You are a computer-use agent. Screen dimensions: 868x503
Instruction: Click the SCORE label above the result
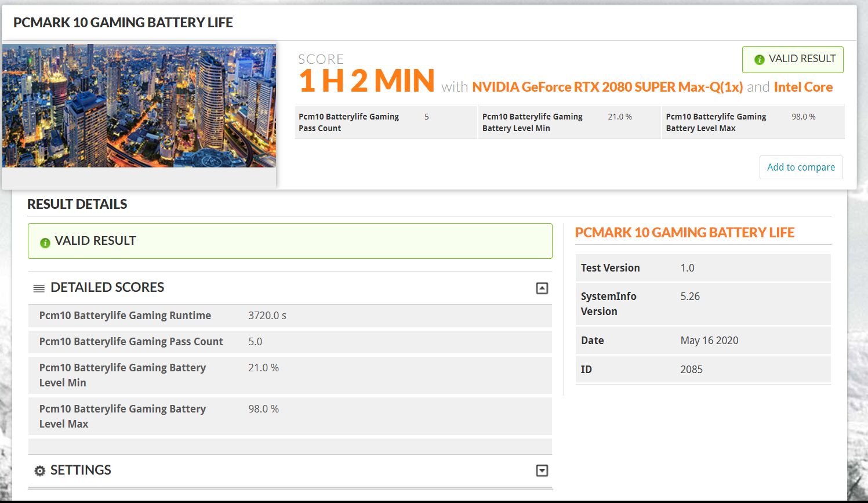321,59
